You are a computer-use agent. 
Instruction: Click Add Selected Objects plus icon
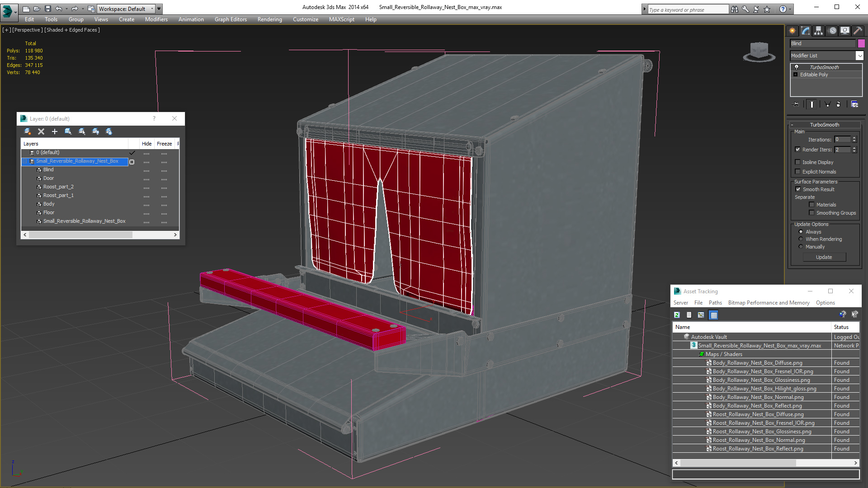point(55,131)
